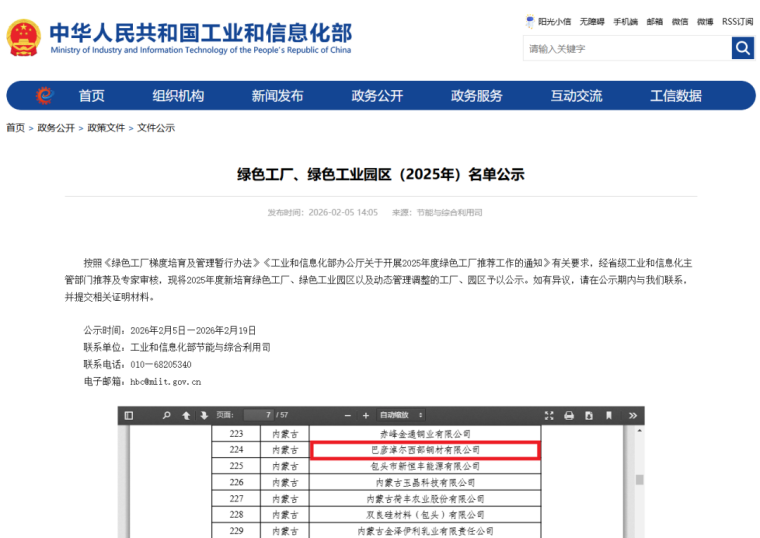Click the keyword search input box
The image size is (760, 538).
click(626, 48)
